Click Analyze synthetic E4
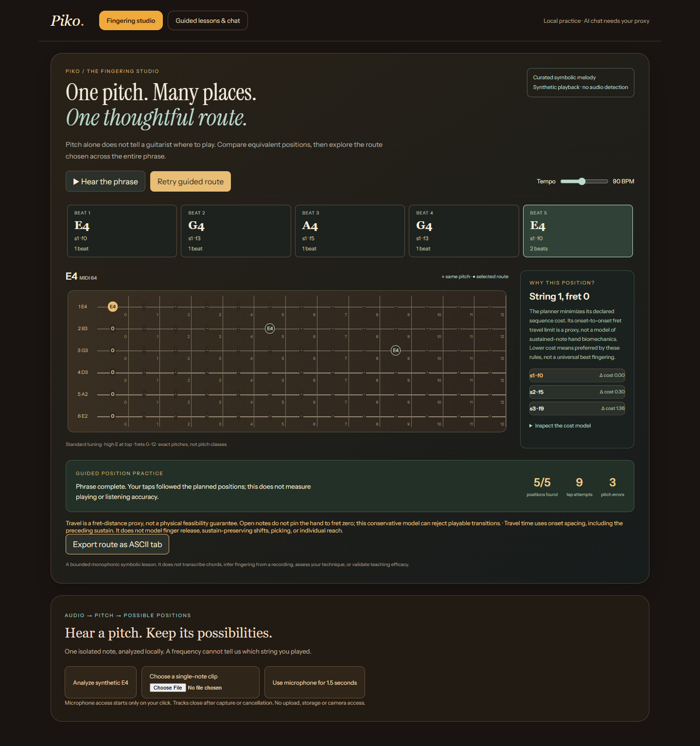The width and height of the screenshot is (700, 746). point(101,683)
